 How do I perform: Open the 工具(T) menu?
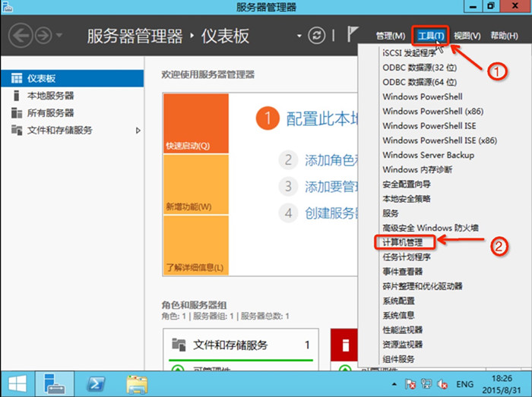(431, 36)
